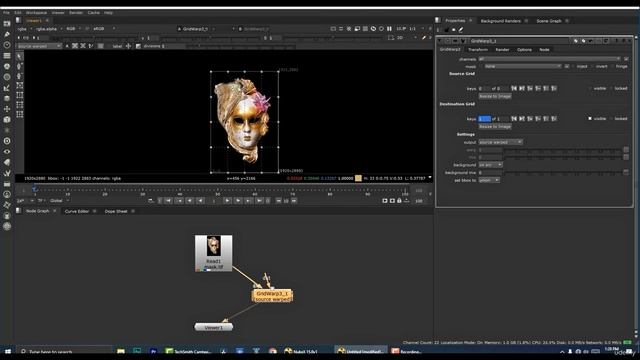
Task: Open the Dope Sheet tab
Action: [116, 211]
